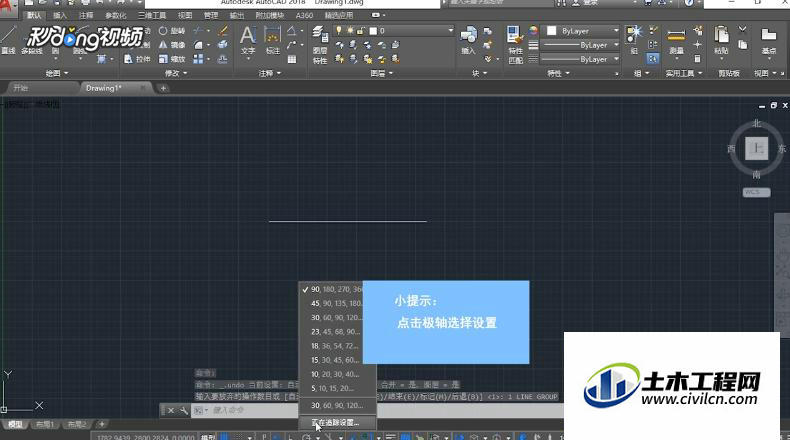Click the WCS button under ViewCube
790x440 pixels.
pos(756,192)
